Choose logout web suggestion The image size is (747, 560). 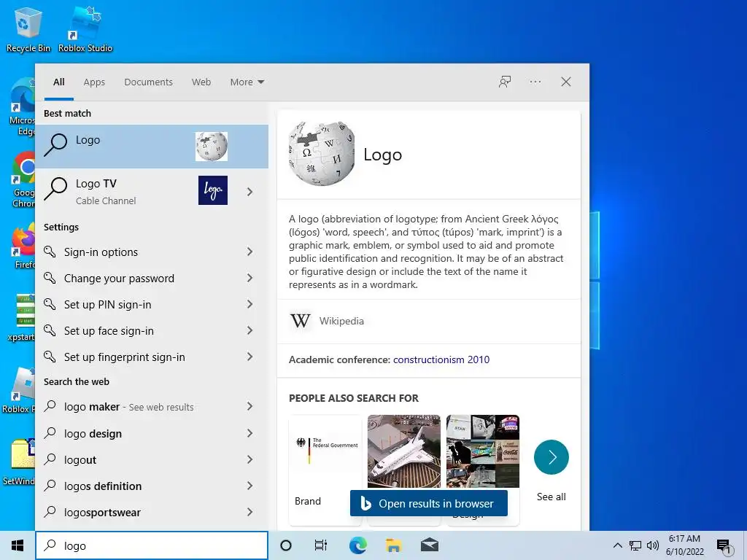click(x=152, y=459)
